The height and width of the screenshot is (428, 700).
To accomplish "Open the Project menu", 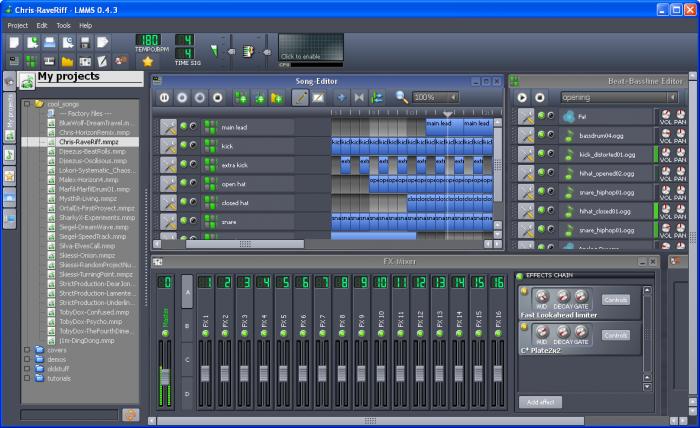I will [17, 24].
